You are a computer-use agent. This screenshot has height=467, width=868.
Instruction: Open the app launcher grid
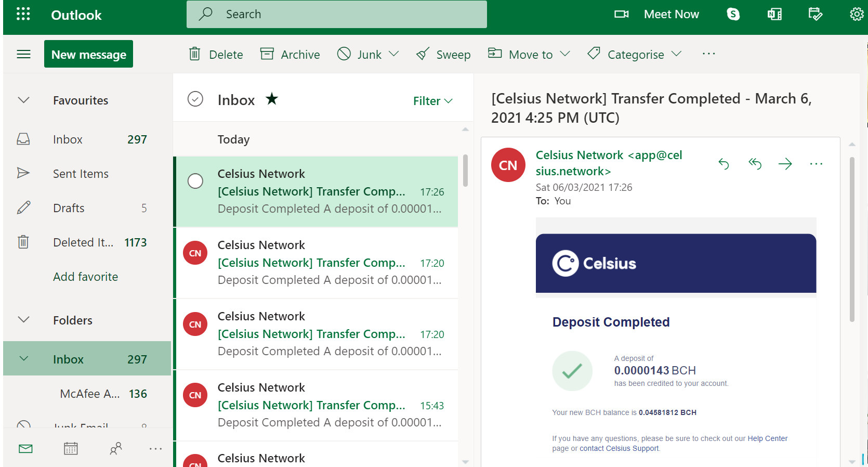[x=23, y=14]
